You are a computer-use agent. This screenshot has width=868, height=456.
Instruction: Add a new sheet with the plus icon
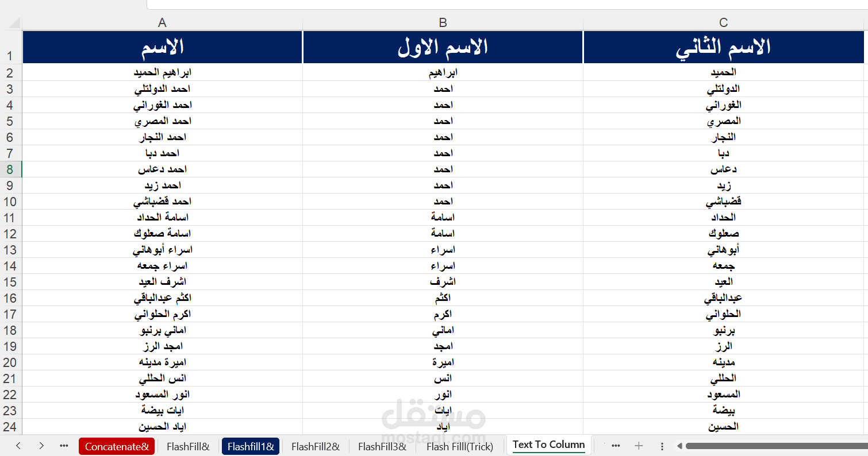[x=639, y=446]
